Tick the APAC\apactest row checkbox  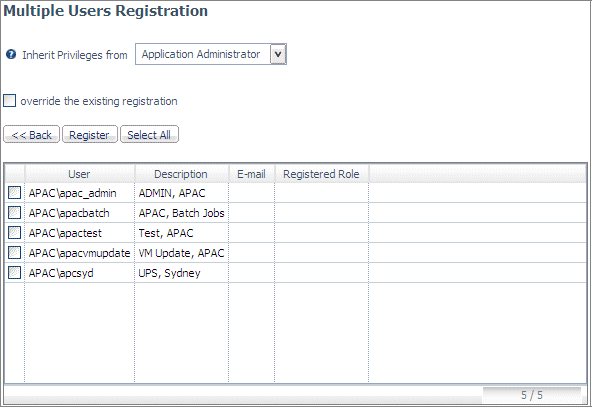[x=14, y=233]
